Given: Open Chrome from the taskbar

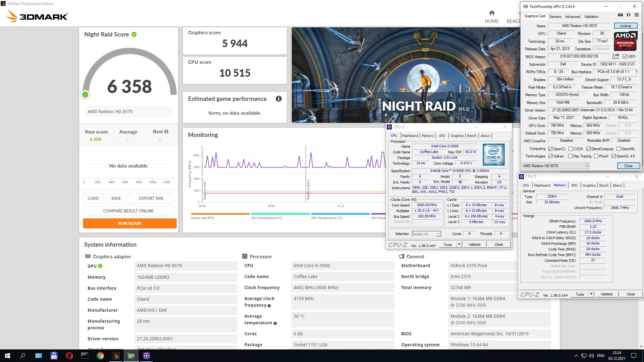Looking at the screenshot, I should pyautogui.click(x=100, y=356).
